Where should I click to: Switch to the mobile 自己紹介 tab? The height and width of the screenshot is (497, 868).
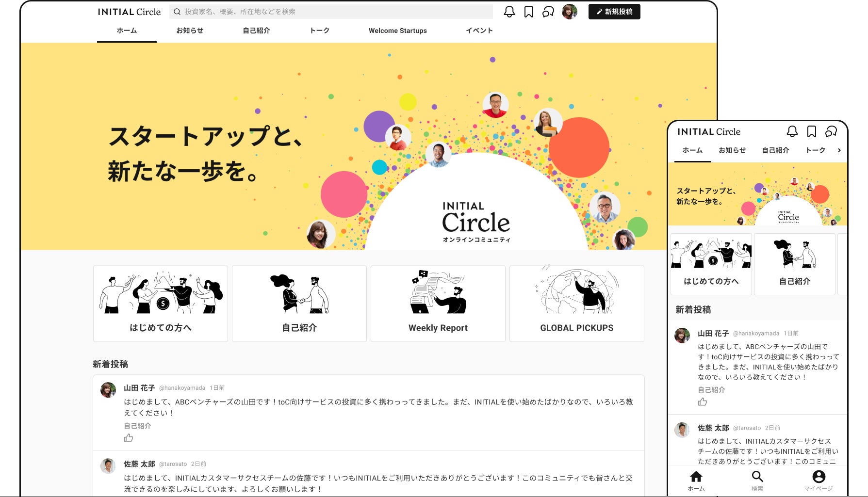[775, 150]
